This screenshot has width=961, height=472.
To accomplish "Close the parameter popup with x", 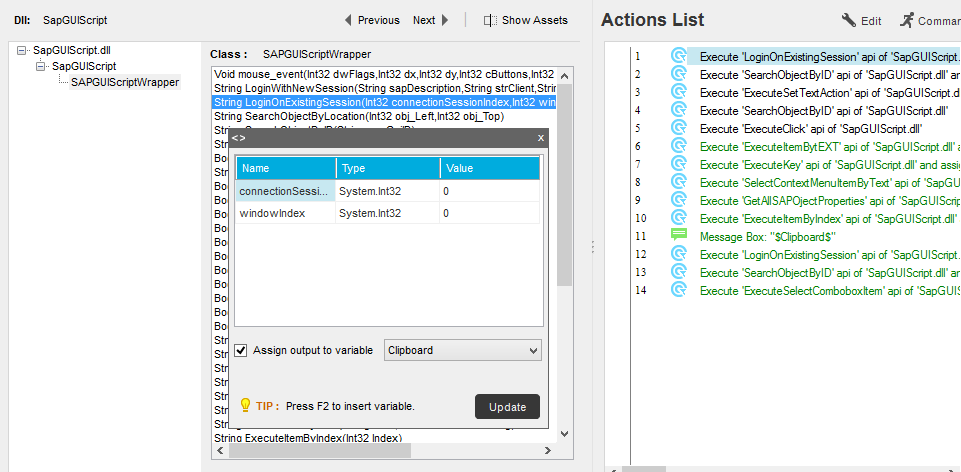I will coord(541,138).
